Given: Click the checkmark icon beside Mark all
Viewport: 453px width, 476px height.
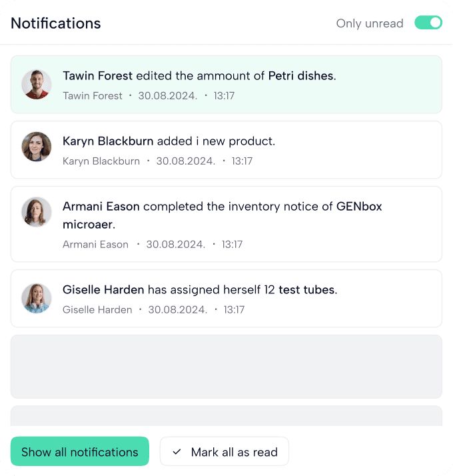Looking at the screenshot, I should (177, 452).
